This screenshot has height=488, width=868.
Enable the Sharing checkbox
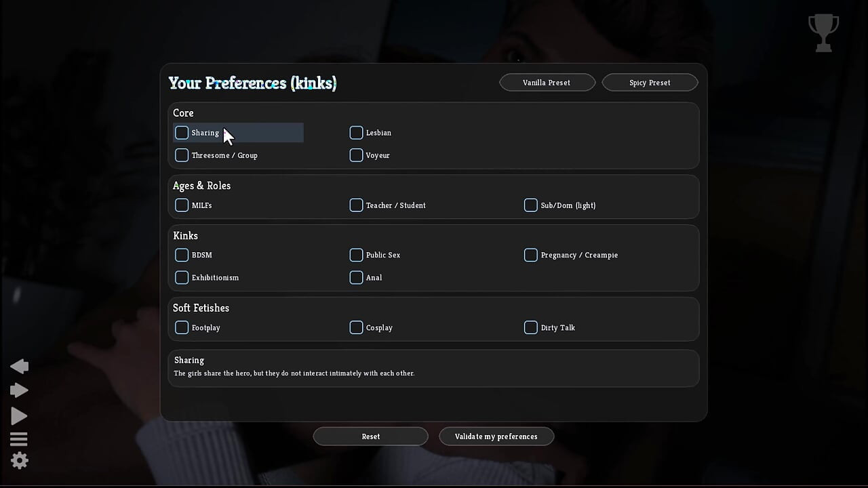coord(182,133)
